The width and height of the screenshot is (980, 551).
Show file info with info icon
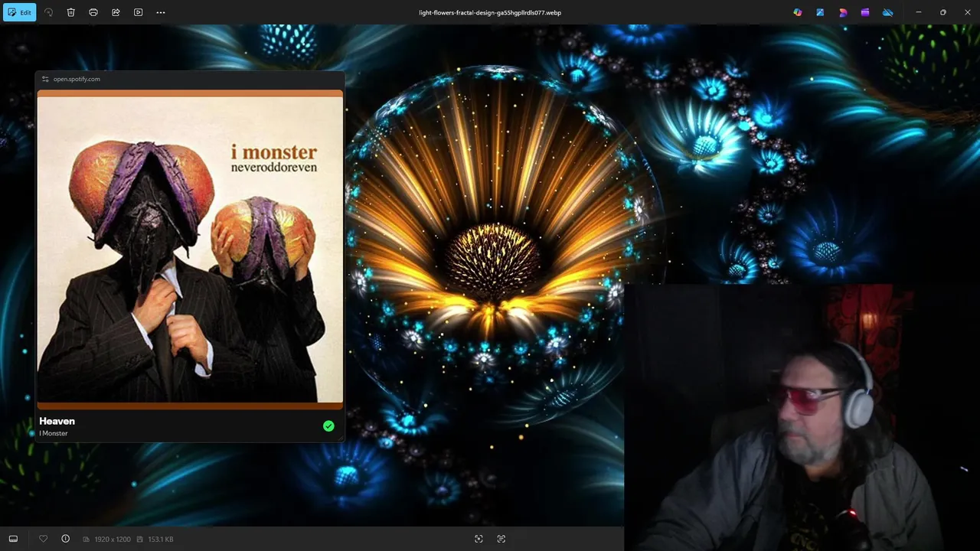pos(65,539)
